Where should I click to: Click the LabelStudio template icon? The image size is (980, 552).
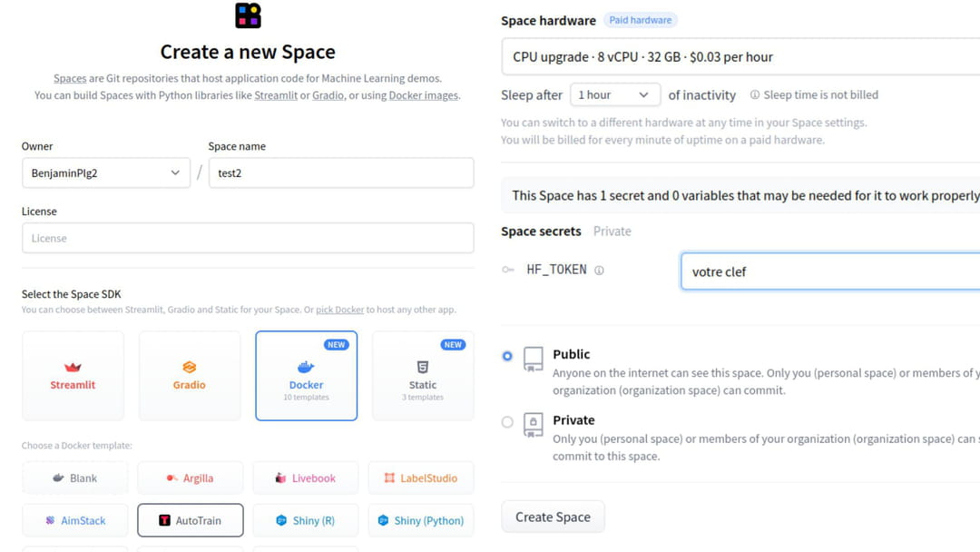389,478
